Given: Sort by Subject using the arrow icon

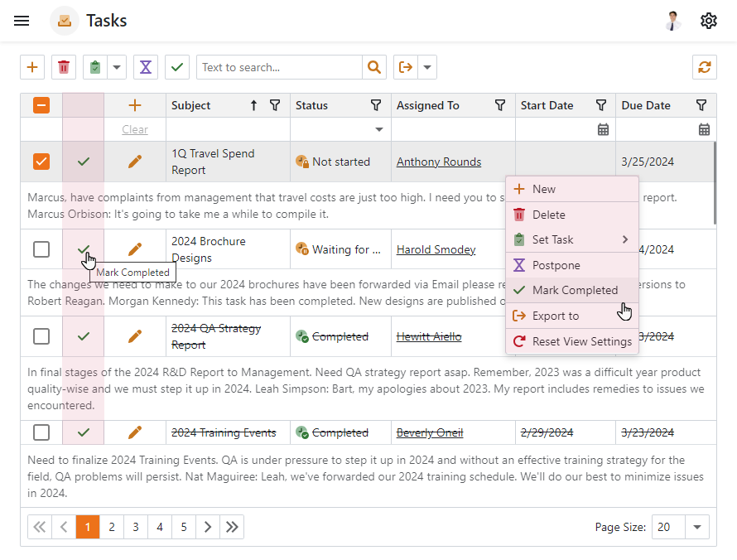Looking at the screenshot, I should 254,105.
